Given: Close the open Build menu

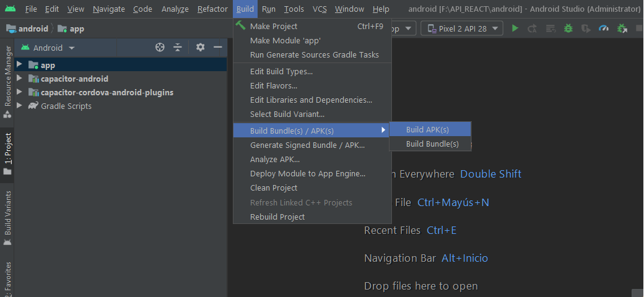Looking at the screenshot, I should coord(245,9).
